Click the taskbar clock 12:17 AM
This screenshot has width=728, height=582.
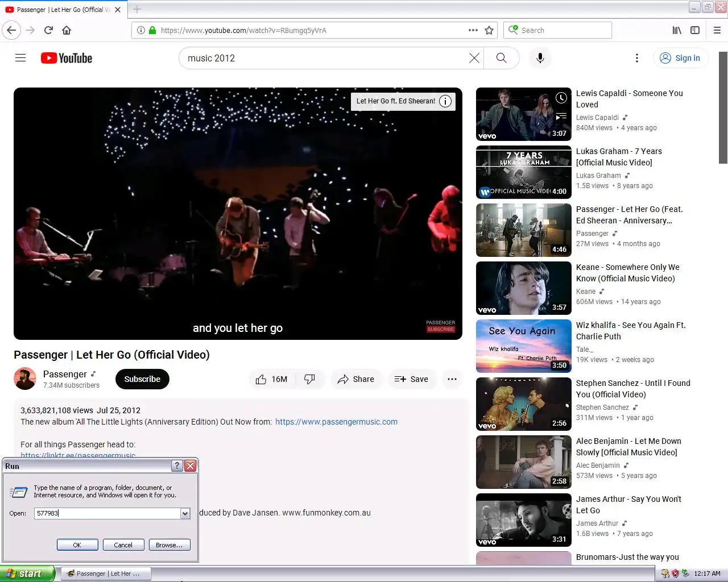coord(707,573)
